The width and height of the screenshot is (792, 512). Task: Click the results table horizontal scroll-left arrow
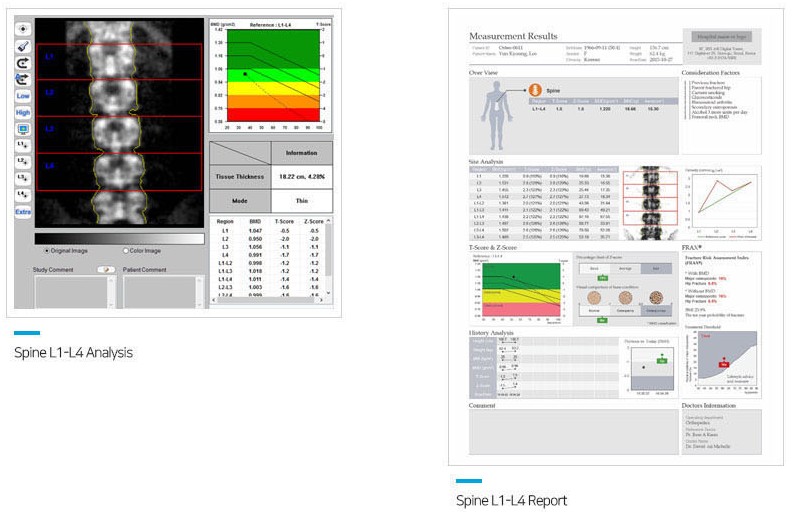(214, 300)
